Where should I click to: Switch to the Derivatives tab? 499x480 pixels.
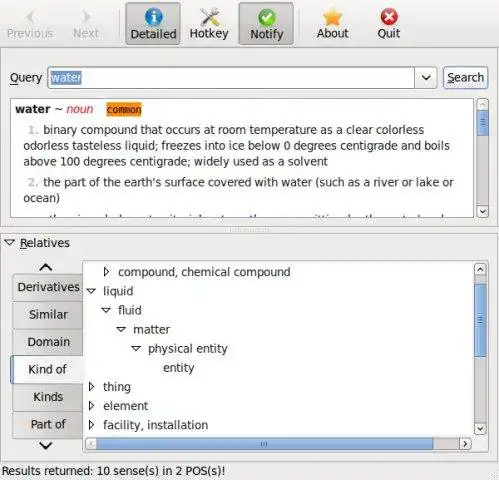click(48, 287)
